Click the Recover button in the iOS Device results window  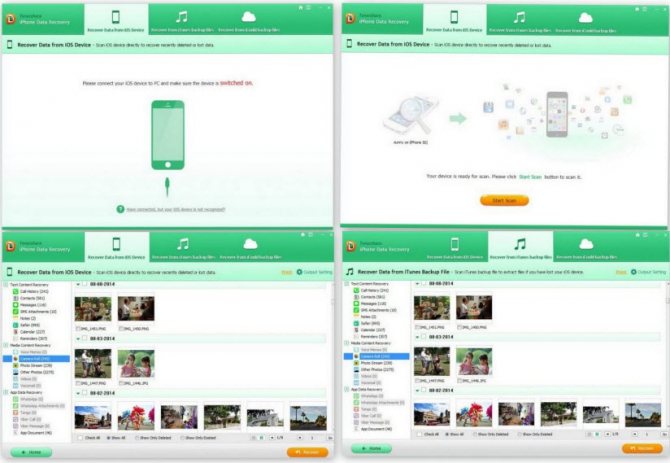tap(308, 452)
